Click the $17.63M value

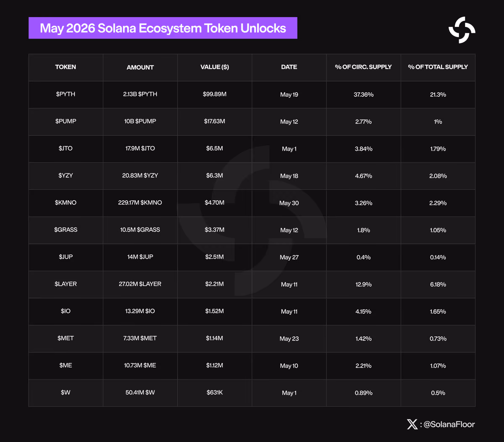(x=215, y=121)
